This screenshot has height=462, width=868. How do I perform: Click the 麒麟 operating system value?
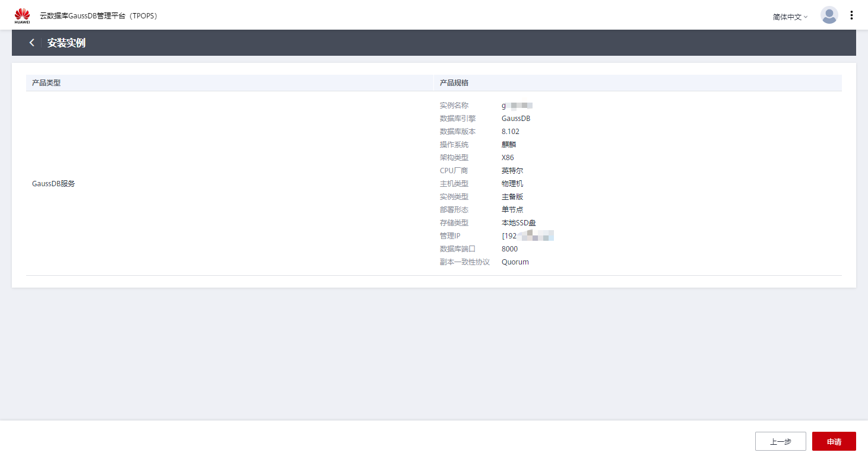click(x=509, y=145)
